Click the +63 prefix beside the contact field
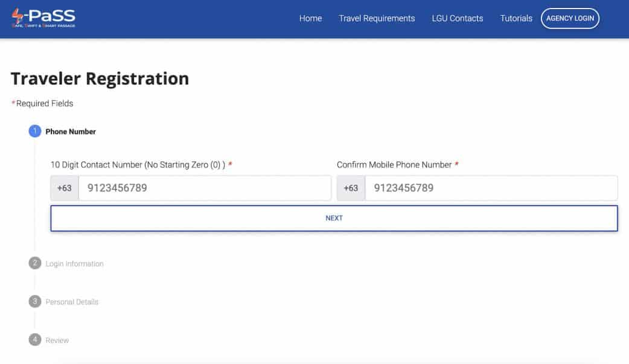The image size is (629, 364). pyautogui.click(x=64, y=188)
